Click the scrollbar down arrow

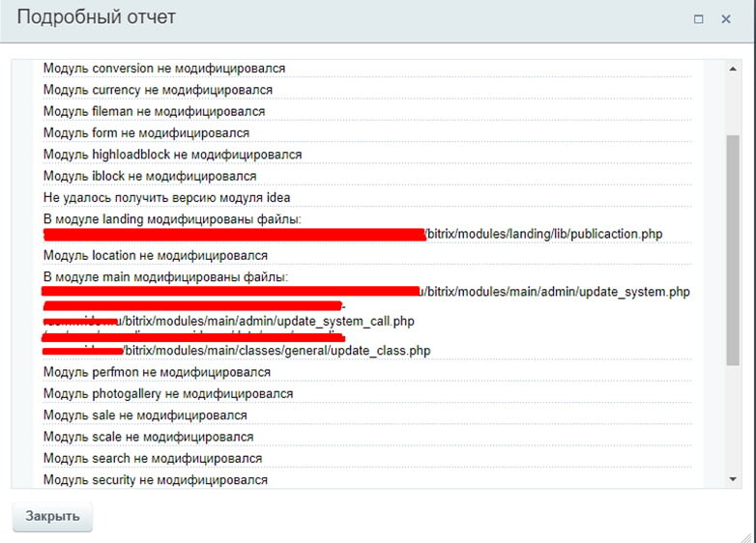click(734, 479)
